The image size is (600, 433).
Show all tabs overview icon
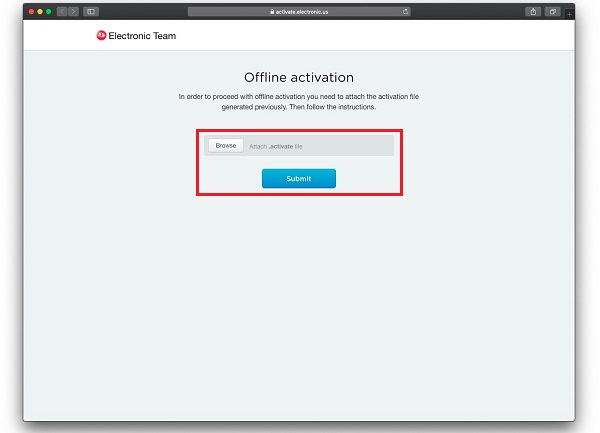553,11
